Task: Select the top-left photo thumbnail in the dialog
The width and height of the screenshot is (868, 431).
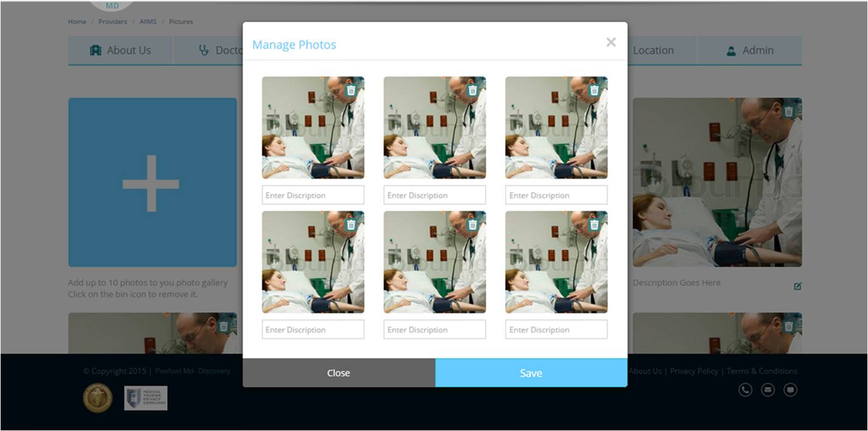Action: click(313, 128)
